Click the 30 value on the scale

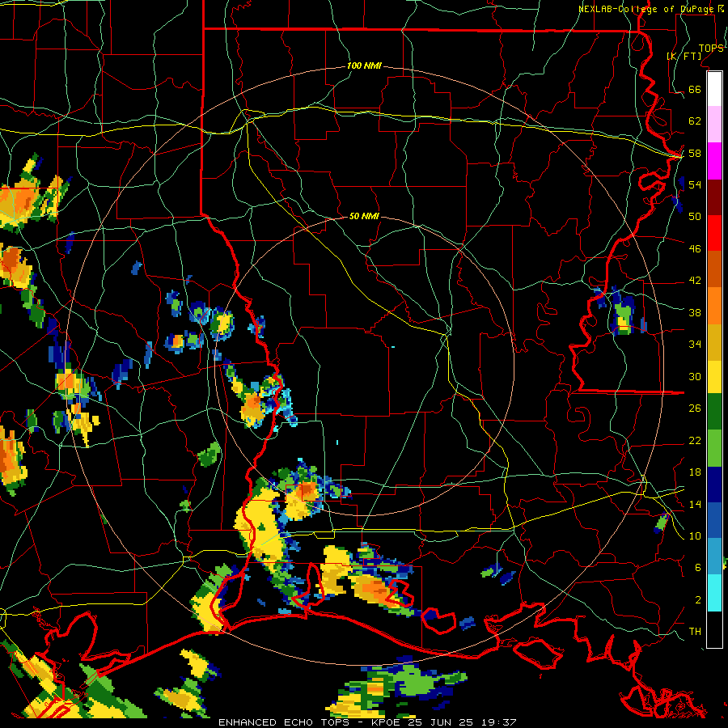pyautogui.click(x=695, y=376)
